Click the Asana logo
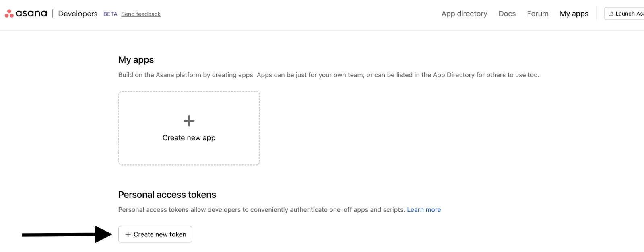 26,14
